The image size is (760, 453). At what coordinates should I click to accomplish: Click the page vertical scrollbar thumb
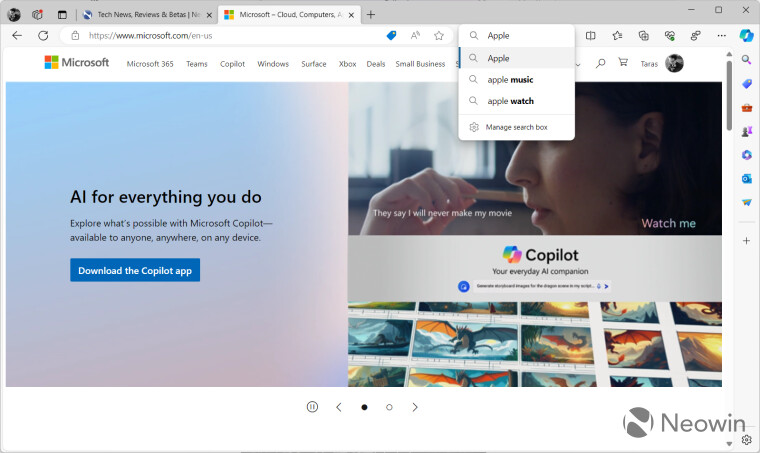click(729, 95)
